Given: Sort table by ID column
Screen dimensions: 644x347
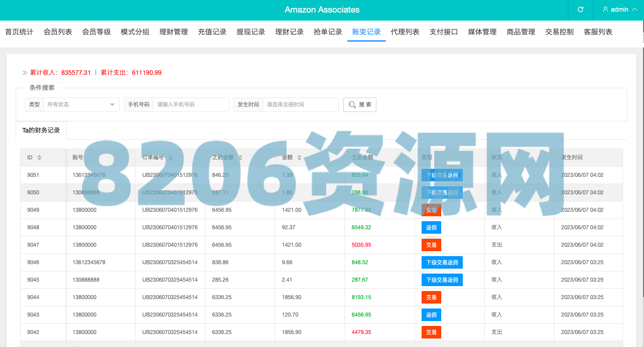Looking at the screenshot, I should click(x=39, y=158).
